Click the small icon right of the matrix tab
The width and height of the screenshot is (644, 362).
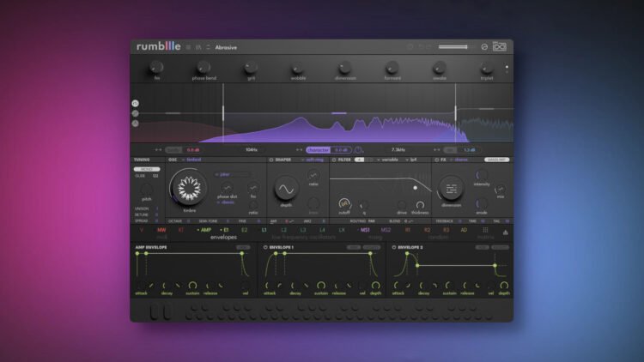coord(506,232)
